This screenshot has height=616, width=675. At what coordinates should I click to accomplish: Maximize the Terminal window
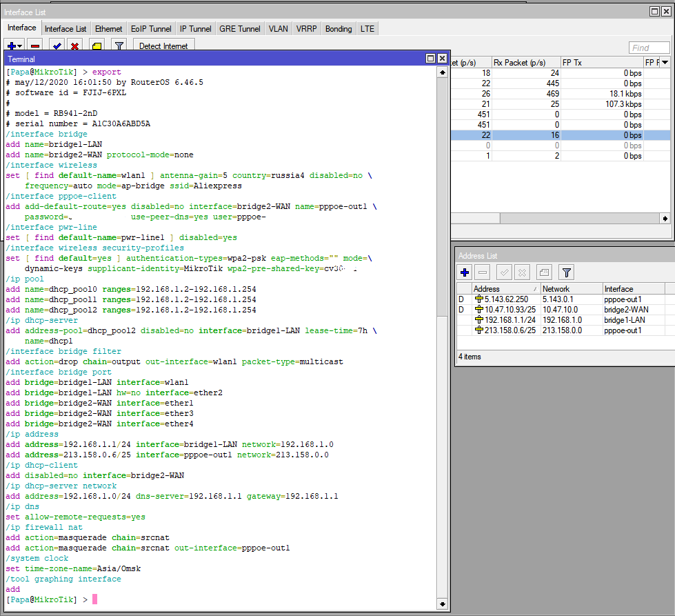(430, 59)
